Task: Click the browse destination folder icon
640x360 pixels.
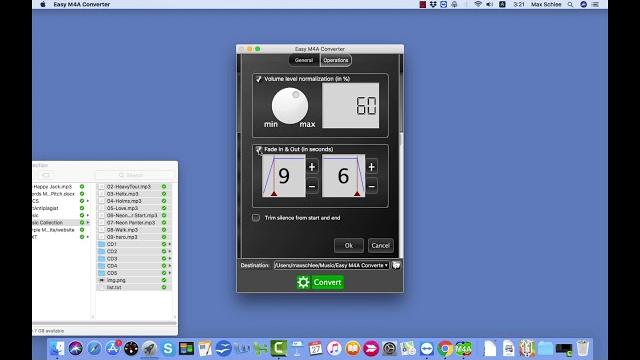Action: (396, 265)
